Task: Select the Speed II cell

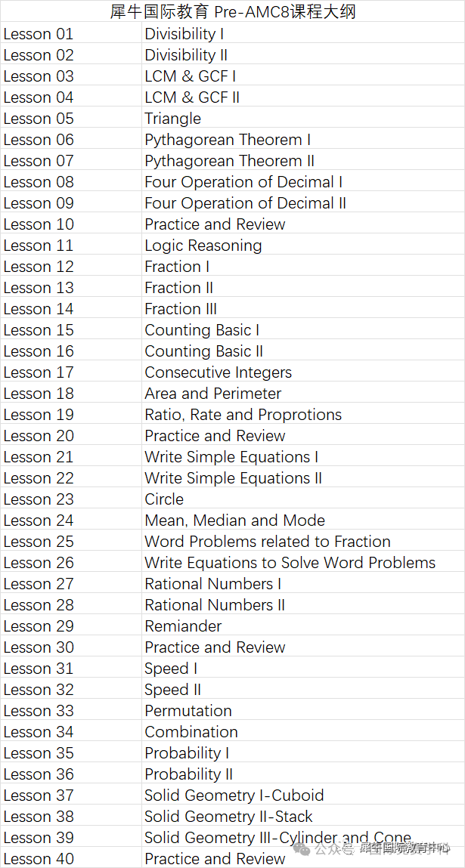Action: click(302, 690)
